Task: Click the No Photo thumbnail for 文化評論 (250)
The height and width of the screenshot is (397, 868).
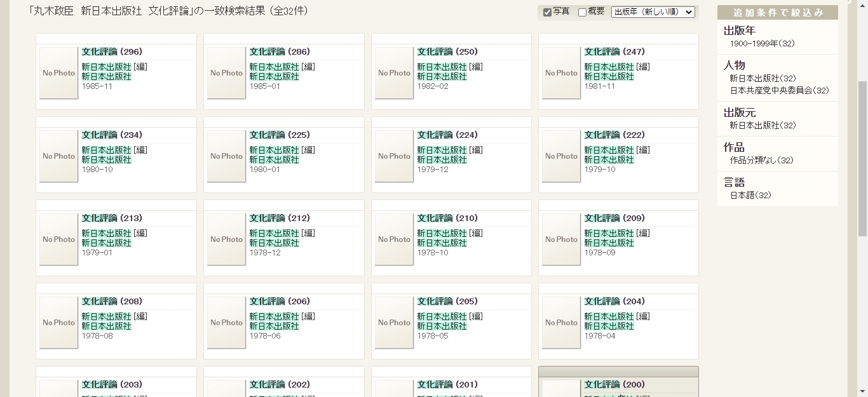Action: (394, 73)
